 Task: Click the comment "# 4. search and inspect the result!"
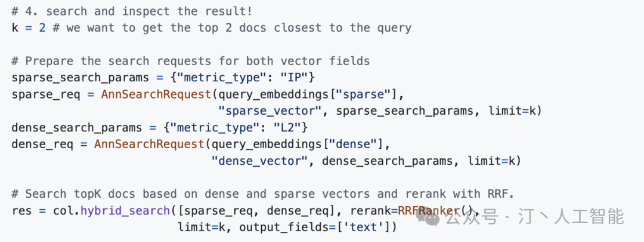point(132,11)
